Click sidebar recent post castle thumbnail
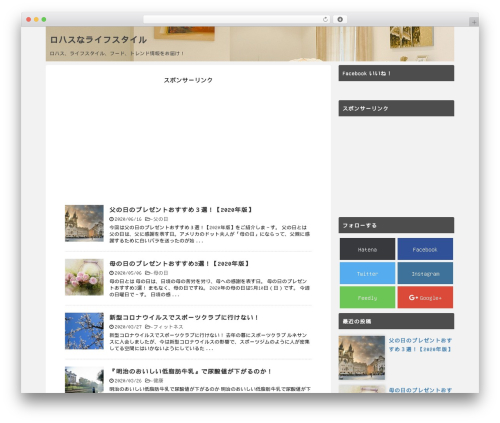Viewport: 500px width, 423px height. pos(362,358)
